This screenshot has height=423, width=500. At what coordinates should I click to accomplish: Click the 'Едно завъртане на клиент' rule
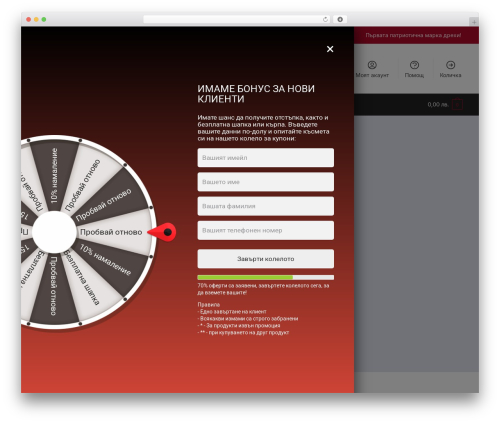coord(232,311)
